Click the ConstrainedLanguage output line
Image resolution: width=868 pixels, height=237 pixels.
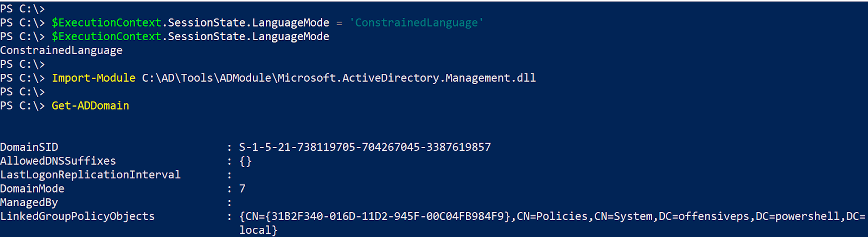click(x=61, y=50)
